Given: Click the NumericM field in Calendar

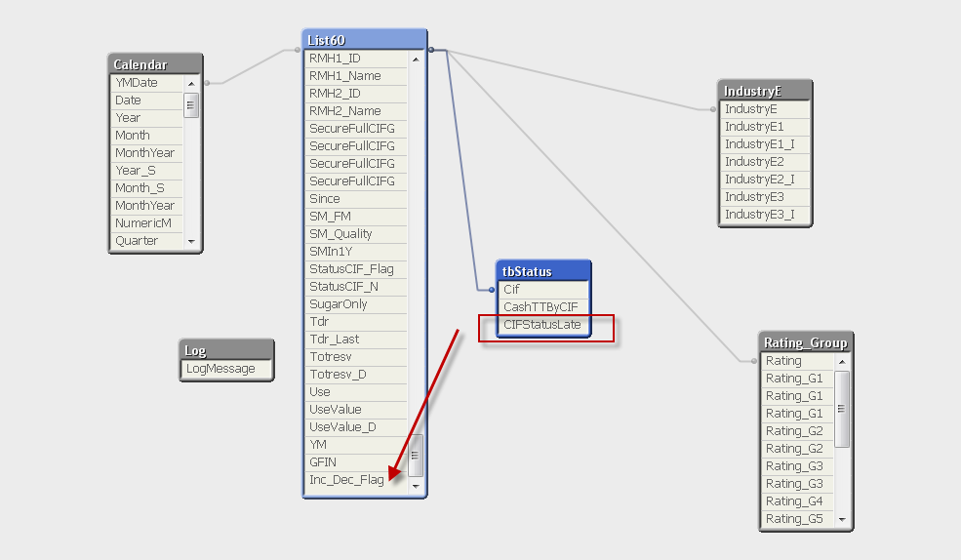Looking at the screenshot, I should (147, 223).
